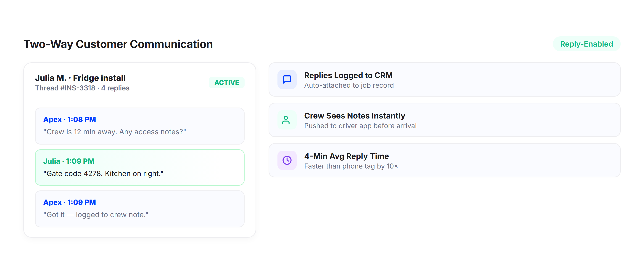Viewport: 644px width, 274px height.
Task: Click the Julia M. · Fridge install title
Action: pyautogui.click(x=80, y=78)
